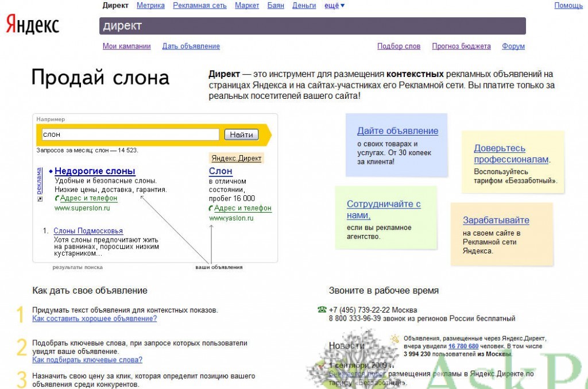Open Прогноз бюджета

(462, 46)
